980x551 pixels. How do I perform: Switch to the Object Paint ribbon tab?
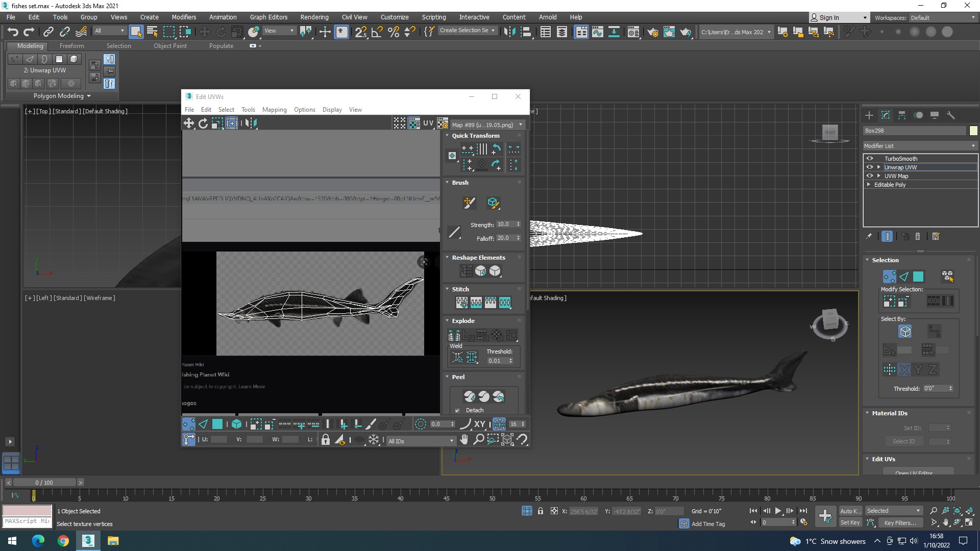coord(170,46)
